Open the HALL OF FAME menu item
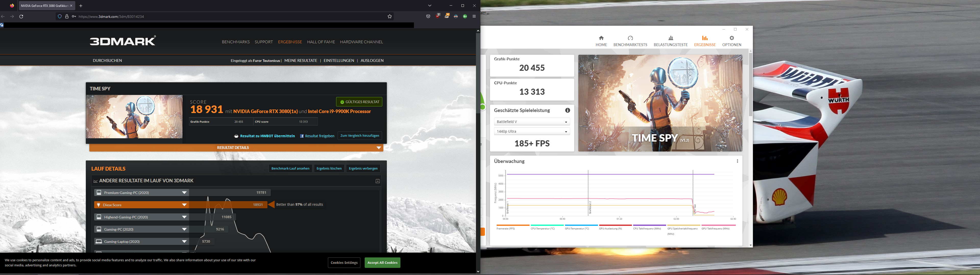980x275 pixels. pyautogui.click(x=321, y=42)
